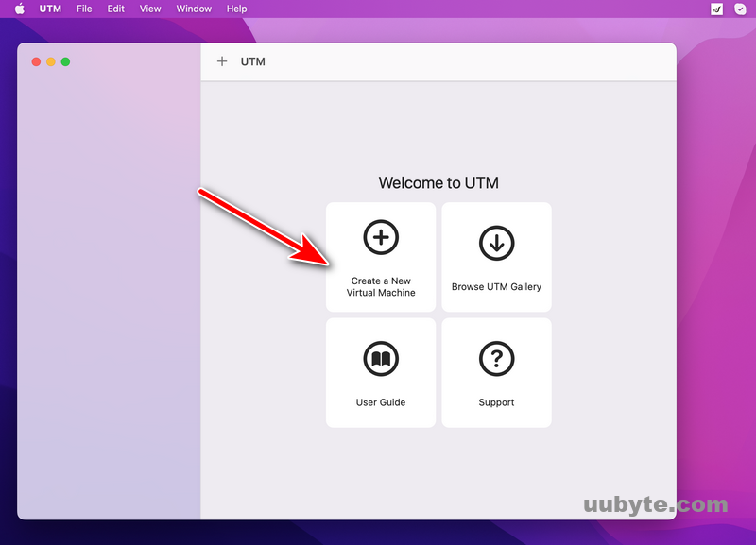Viewport: 756px width, 545px height.
Task: Choose the Browse UTM Gallery text
Action: click(x=496, y=287)
